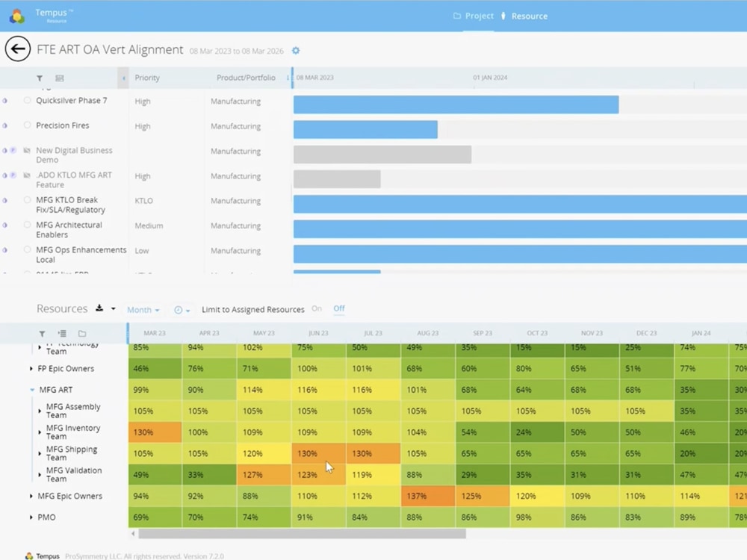The image size is (747, 560).
Task: Click the filter icon above the project list
Action: [40, 78]
